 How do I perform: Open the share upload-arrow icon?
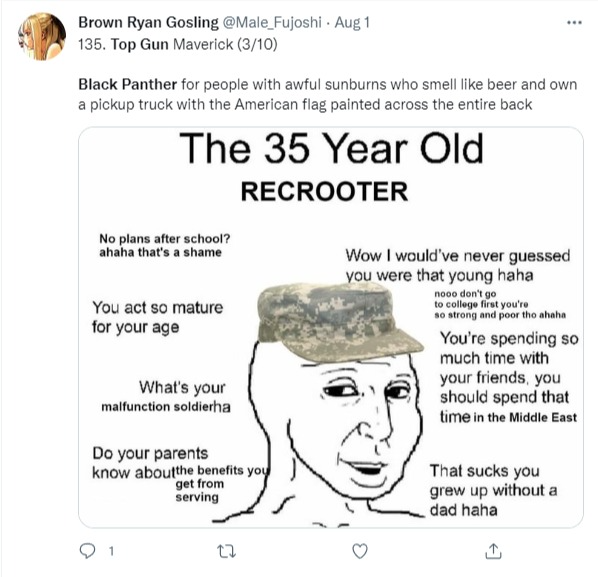coord(493,551)
